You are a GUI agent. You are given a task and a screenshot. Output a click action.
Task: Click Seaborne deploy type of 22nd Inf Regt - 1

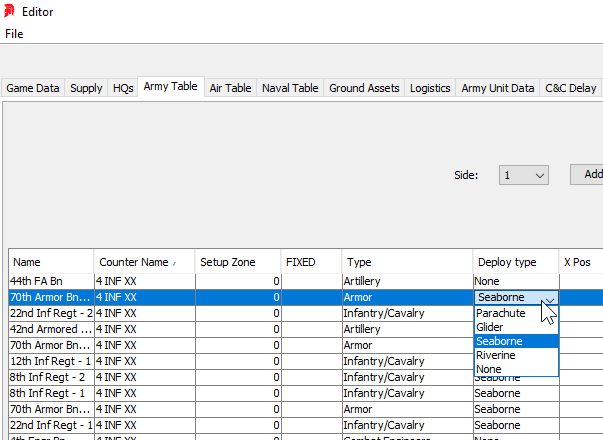click(516, 425)
